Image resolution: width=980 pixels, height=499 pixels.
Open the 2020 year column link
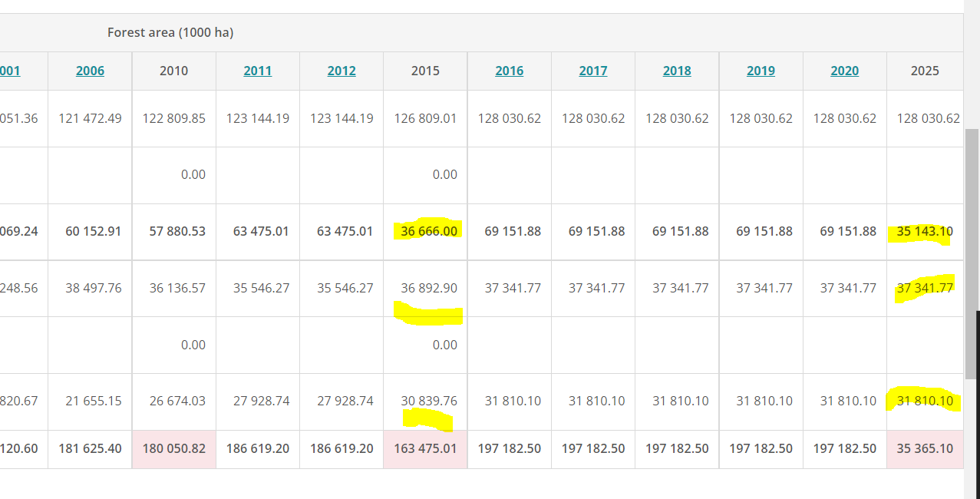coord(844,71)
